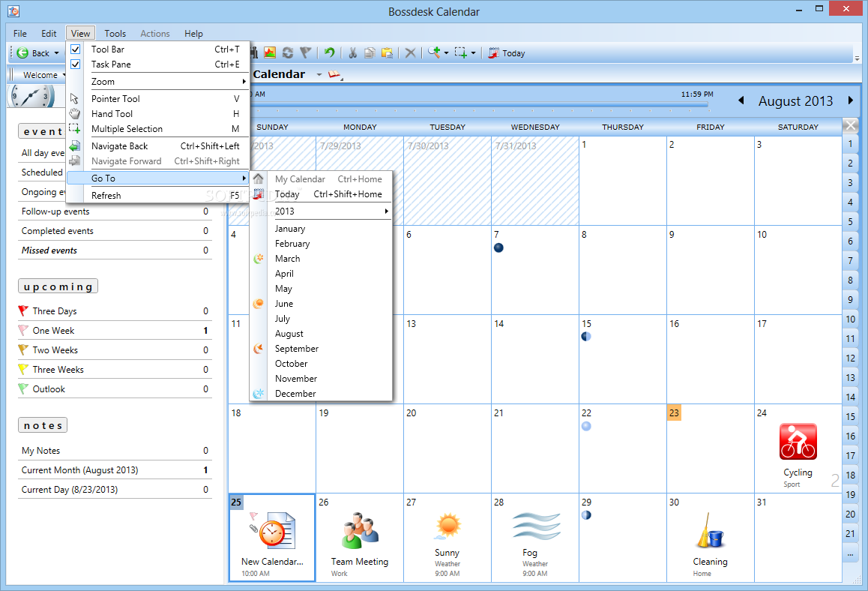Image resolution: width=868 pixels, height=591 pixels.
Task: Click the Paste clipboard icon
Action: tap(388, 52)
